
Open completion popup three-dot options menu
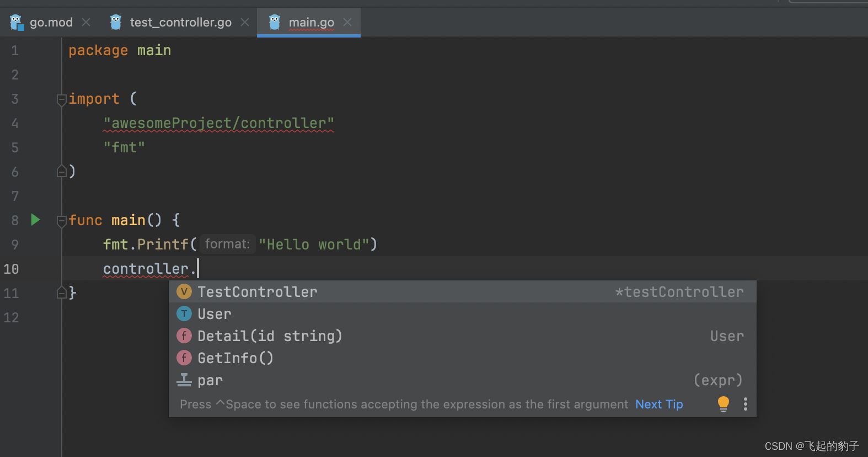point(746,404)
